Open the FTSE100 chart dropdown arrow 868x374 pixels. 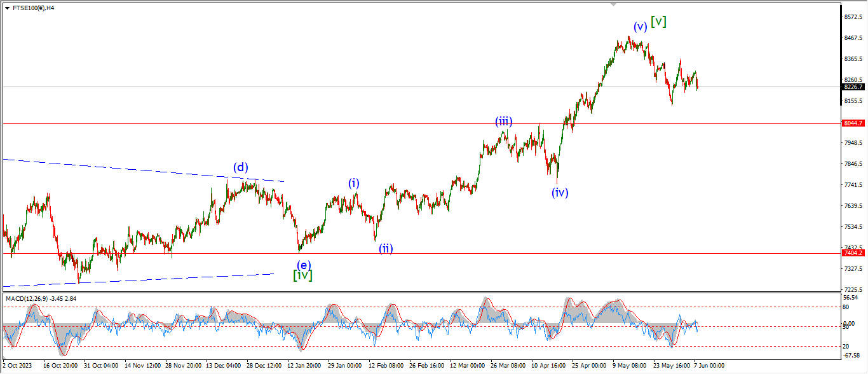coord(7,8)
